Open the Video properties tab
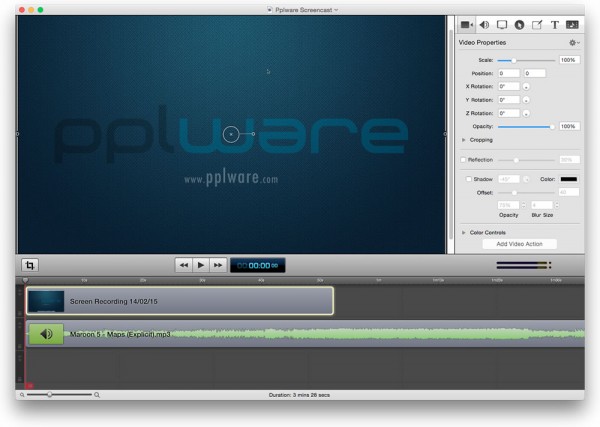This screenshot has height=427, width=600. [466, 25]
